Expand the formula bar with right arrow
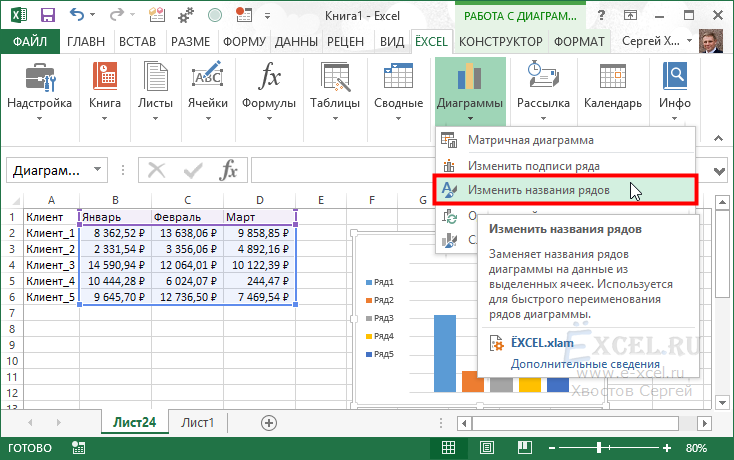This screenshot has width=734, height=460. tap(719, 171)
